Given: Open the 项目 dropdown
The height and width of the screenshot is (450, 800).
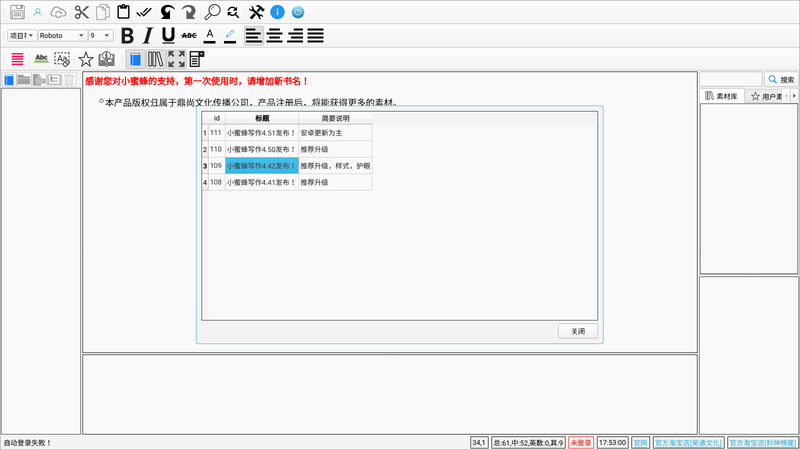Looking at the screenshot, I should (x=21, y=36).
